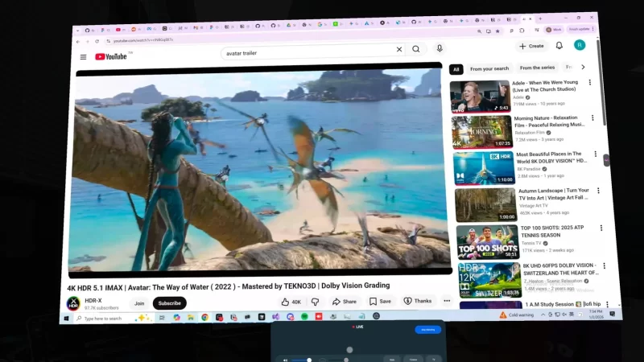Viewport: 644px width, 362px height.
Task: Click the Create button in header
Action: point(531,46)
